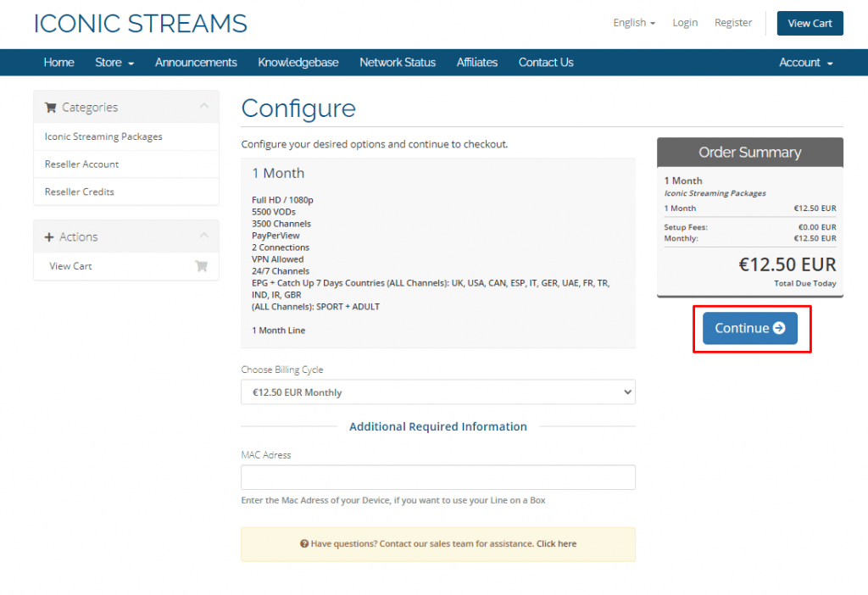The image size is (868, 595).
Task: Open the Account dropdown menu
Action: click(804, 62)
